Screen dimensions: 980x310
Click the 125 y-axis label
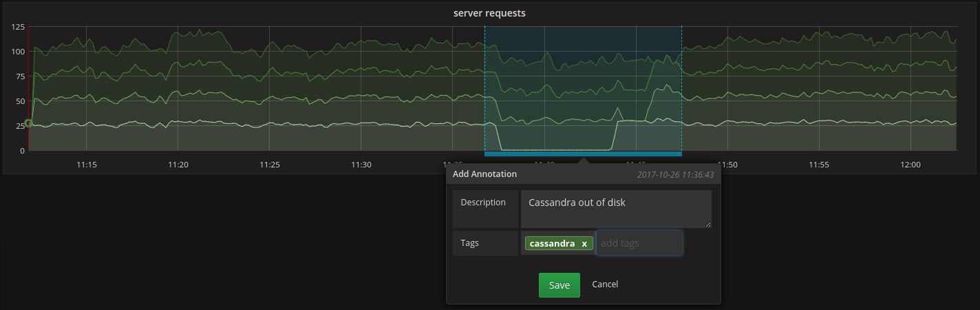pyautogui.click(x=18, y=27)
